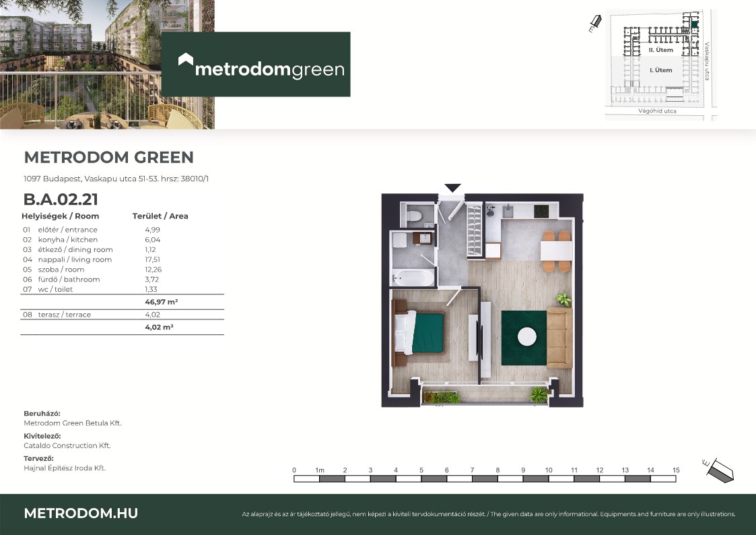Open the site plan map thumbnail
Image resolution: width=756 pixels, height=535 pixels.
660,63
